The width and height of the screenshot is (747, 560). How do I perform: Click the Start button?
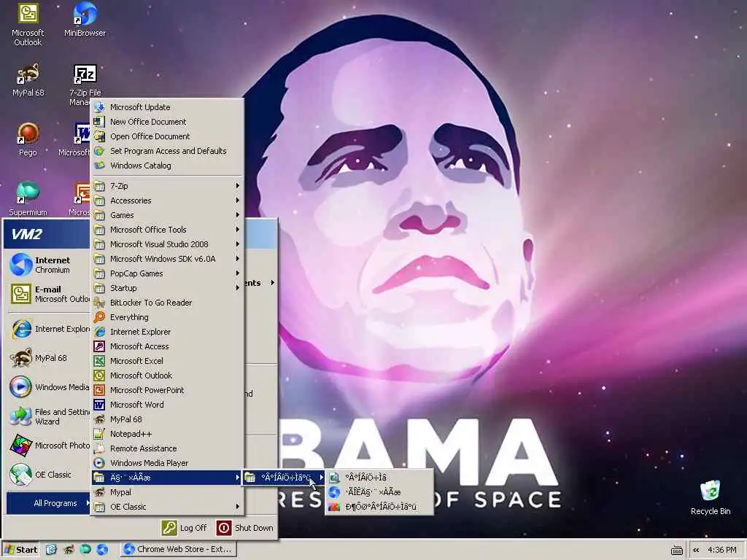tap(20, 550)
